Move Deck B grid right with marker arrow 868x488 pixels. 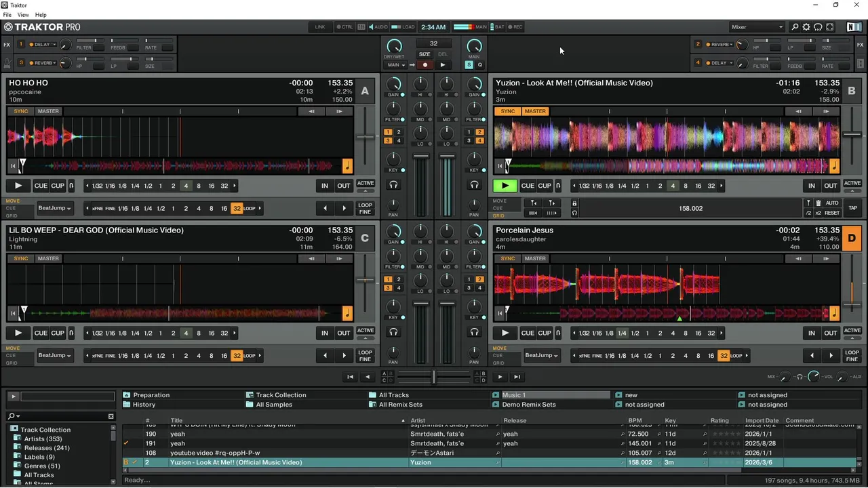point(551,203)
